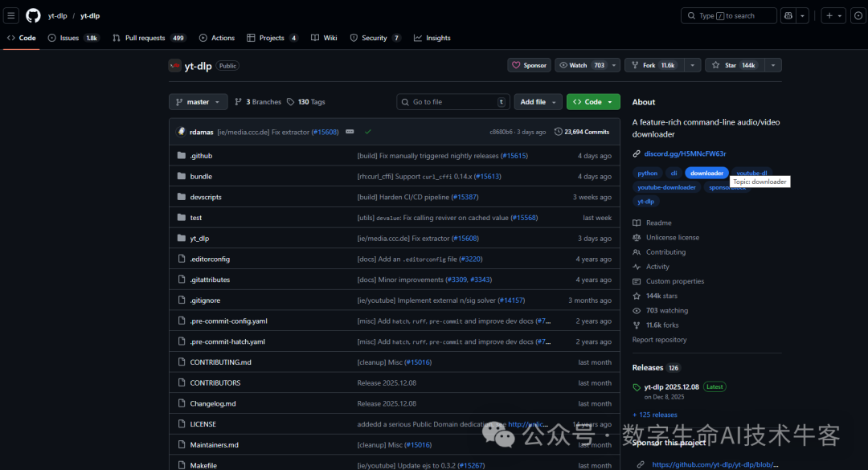This screenshot has width=868, height=470.
Task: Open the Wiki tab
Action: coord(324,38)
